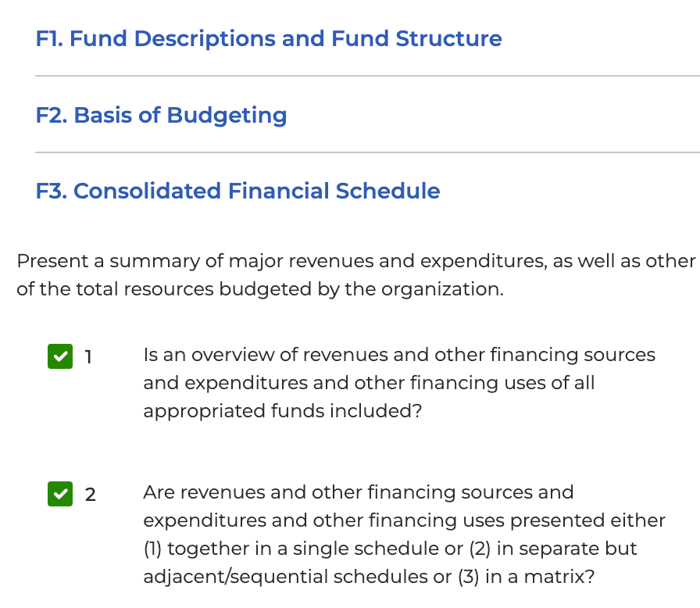The width and height of the screenshot is (700, 608).
Task: Click the number 2 item label
Action: tap(90, 494)
